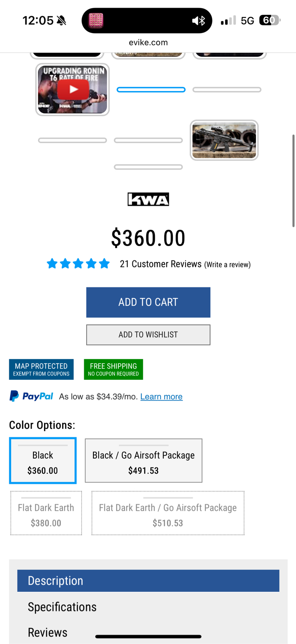Tap the MAP Protected badge
The width and height of the screenshot is (296, 644).
pyautogui.click(x=41, y=369)
